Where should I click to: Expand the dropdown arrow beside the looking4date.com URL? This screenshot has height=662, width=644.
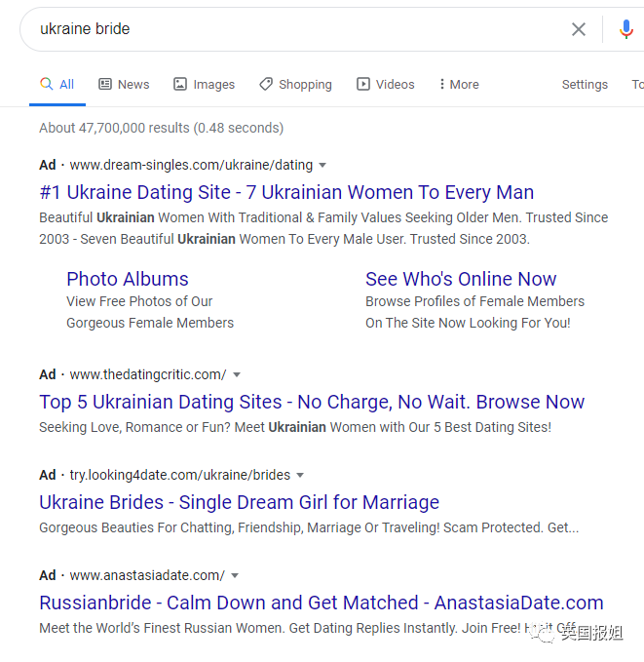coord(300,475)
